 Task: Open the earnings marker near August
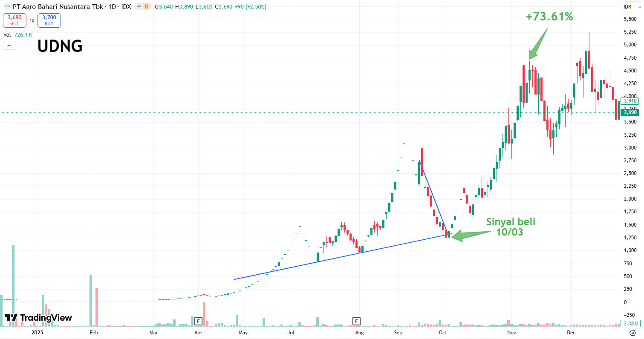pyautogui.click(x=356, y=321)
